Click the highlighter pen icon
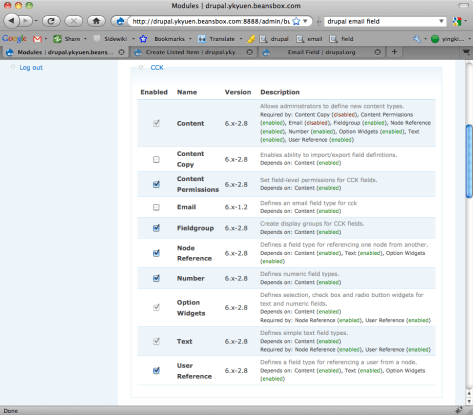The width and height of the screenshot is (473, 415). (x=251, y=39)
